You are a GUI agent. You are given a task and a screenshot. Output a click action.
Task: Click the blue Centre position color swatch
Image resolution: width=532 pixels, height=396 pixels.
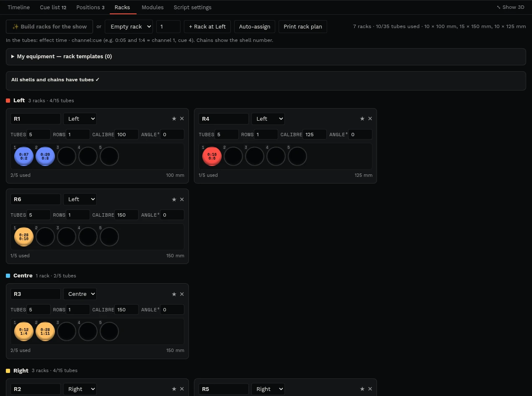(x=8, y=276)
